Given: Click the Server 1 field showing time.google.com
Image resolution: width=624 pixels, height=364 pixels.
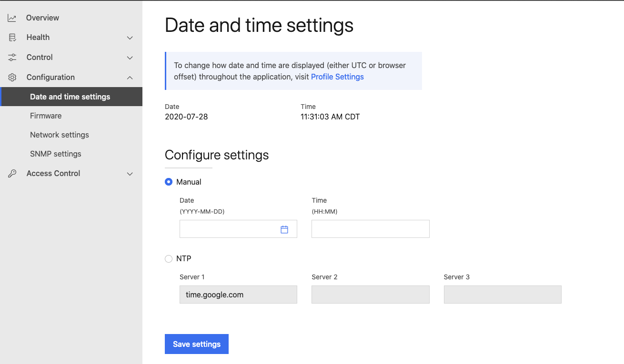Looking at the screenshot, I should click(x=238, y=295).
